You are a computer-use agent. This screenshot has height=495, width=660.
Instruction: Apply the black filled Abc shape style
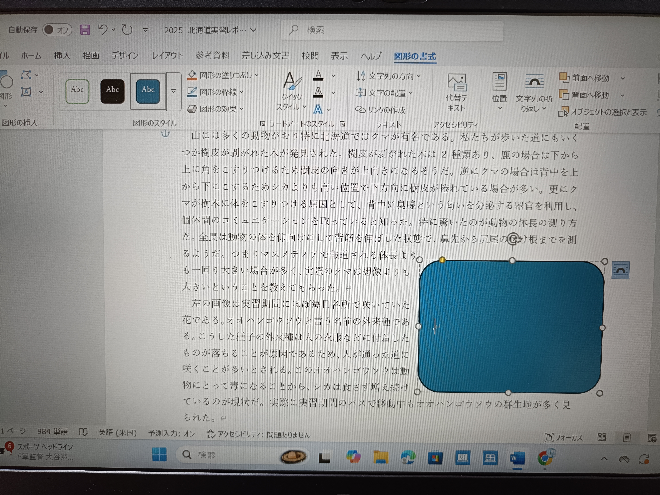pyautogui.click(x=112, y=91)
